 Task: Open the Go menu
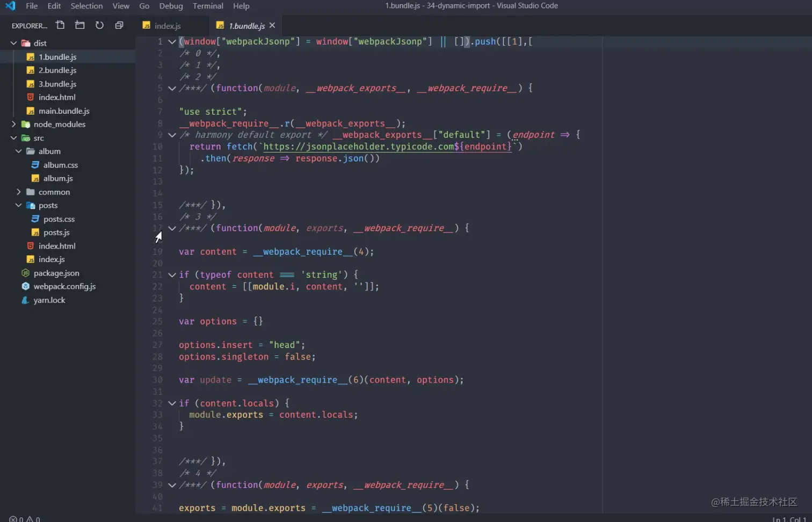144,6
